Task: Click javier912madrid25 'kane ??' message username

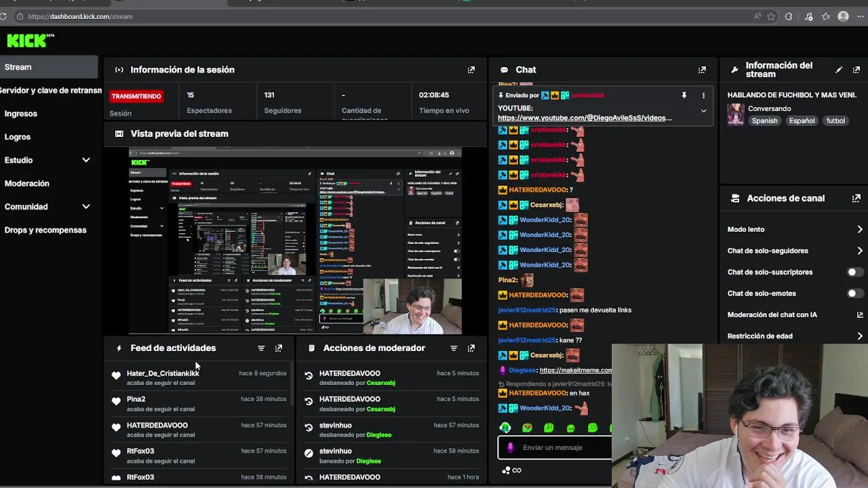Action: (x=526, y=340)
